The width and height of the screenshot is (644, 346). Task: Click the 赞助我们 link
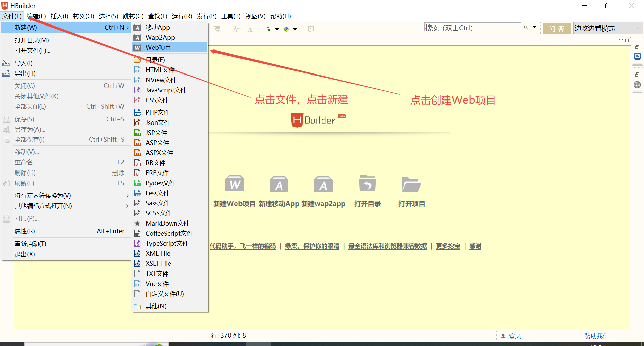point(596,336)
